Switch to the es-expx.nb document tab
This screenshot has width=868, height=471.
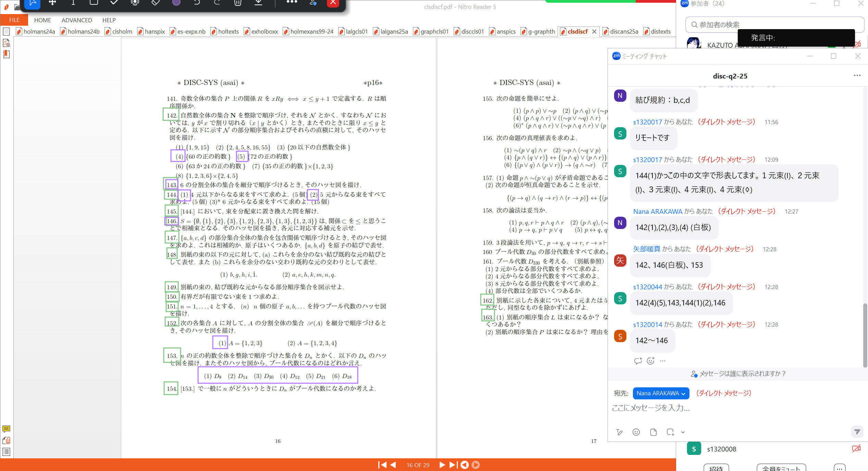188,32
